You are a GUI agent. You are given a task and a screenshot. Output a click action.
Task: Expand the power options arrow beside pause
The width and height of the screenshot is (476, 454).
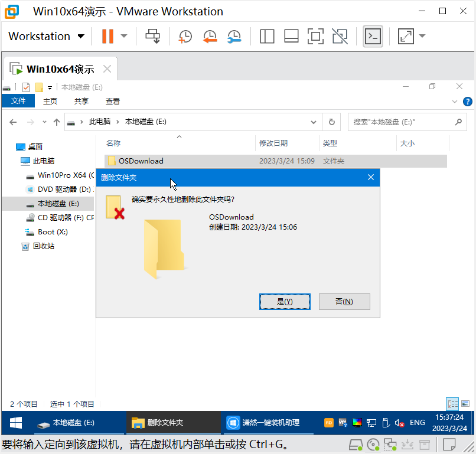(x=124, y=36)
